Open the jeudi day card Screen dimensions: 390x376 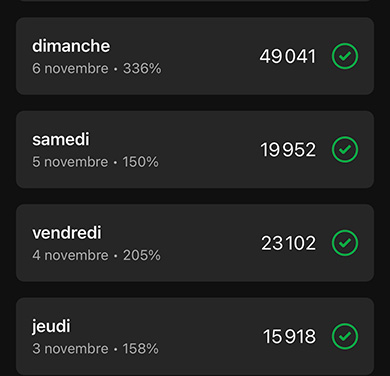click(195, 336)
